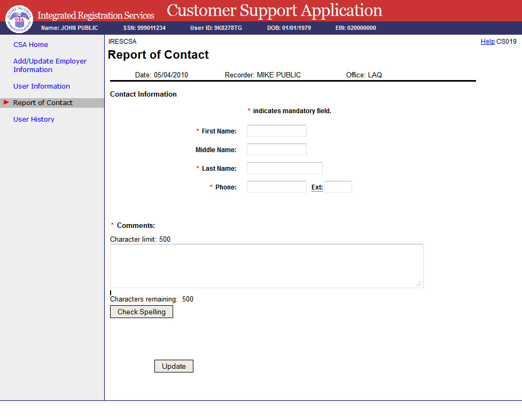Open the User History link
522x420 pixels.
click(x=34, y=119)
